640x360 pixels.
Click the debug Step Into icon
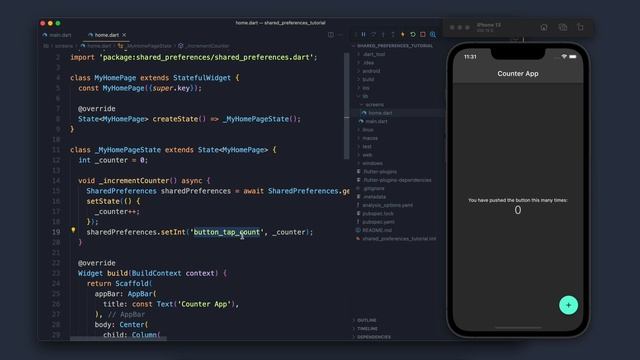pos(383,35)
